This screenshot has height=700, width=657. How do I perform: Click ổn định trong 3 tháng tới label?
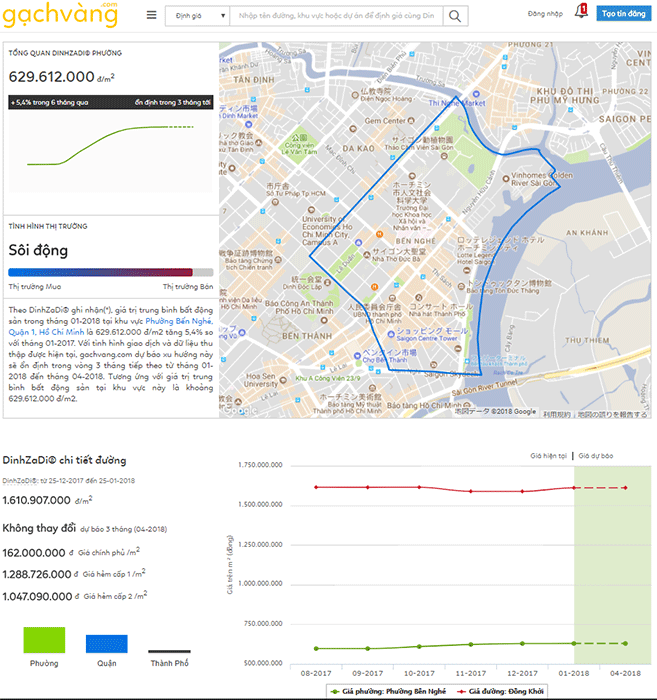click(x=173, y=102)
